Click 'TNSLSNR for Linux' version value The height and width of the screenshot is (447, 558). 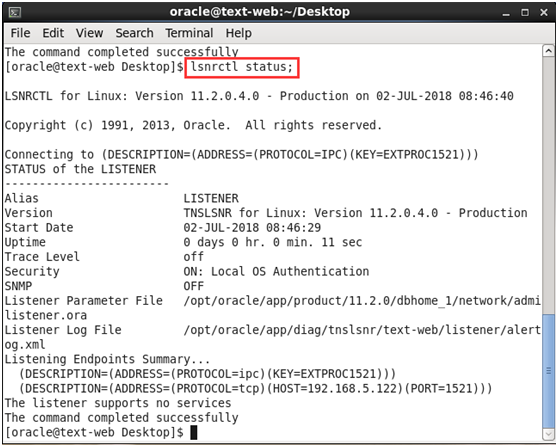click(x=355, y=213)
